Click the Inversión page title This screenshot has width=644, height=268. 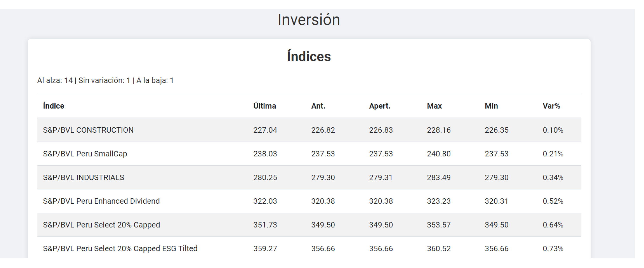pyautogui.click(x=309, y=20)
